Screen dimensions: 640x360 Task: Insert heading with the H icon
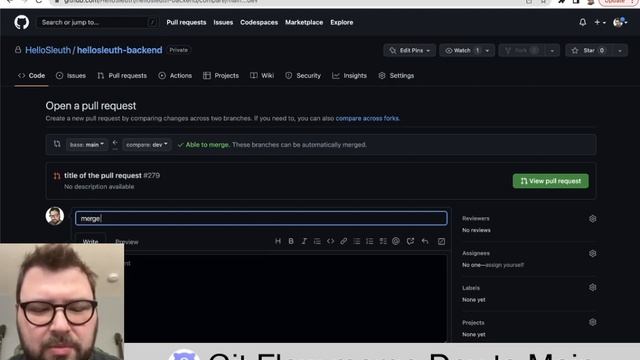(278, 241)
